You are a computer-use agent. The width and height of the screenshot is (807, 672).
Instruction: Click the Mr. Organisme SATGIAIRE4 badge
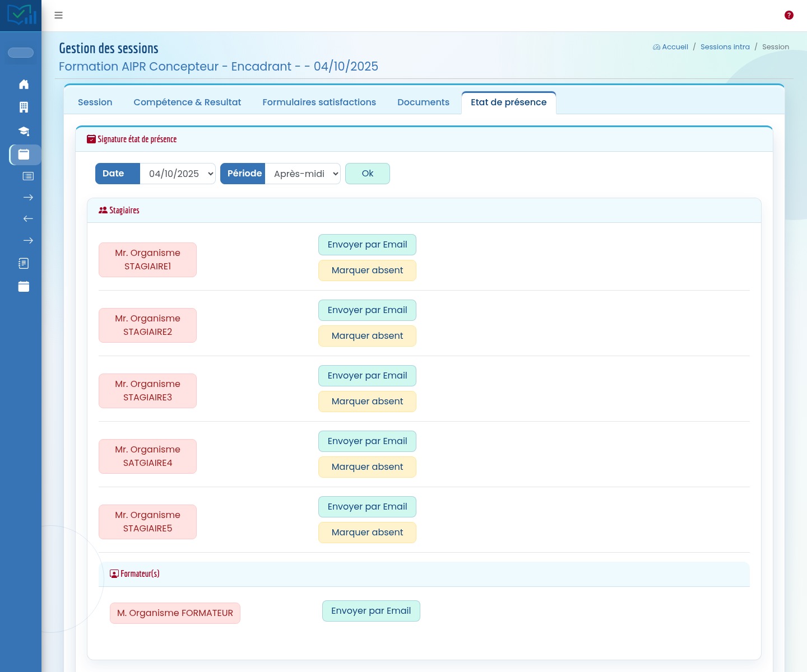(148, 456)
